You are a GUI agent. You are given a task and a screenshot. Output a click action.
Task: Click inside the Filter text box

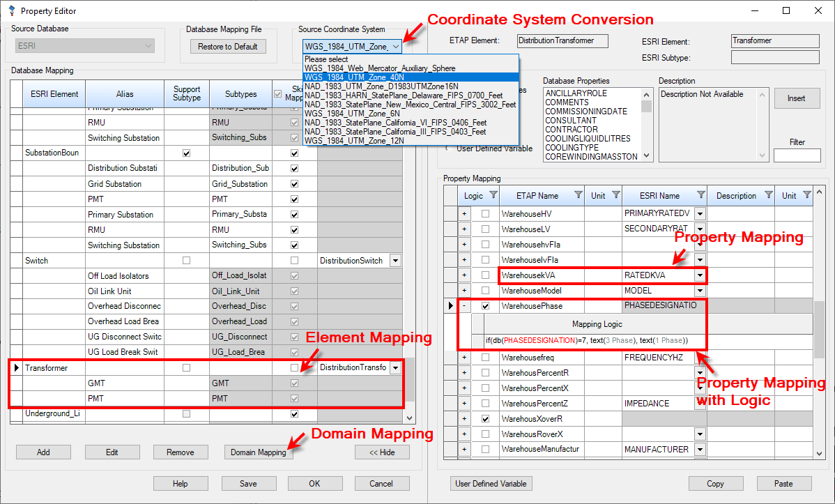(799, 155)
